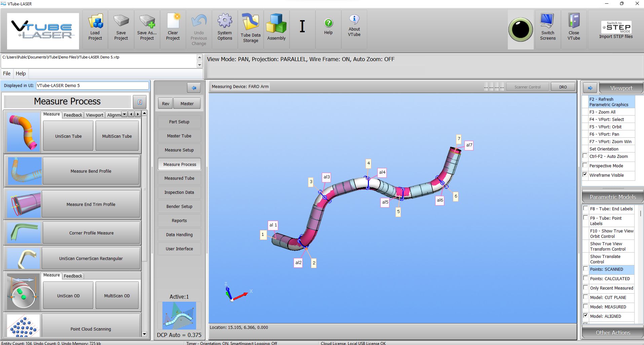644x345 pixels.
Task: Uncheck the Wireframe Visible checkbox
Action: (x=585, y=175)
